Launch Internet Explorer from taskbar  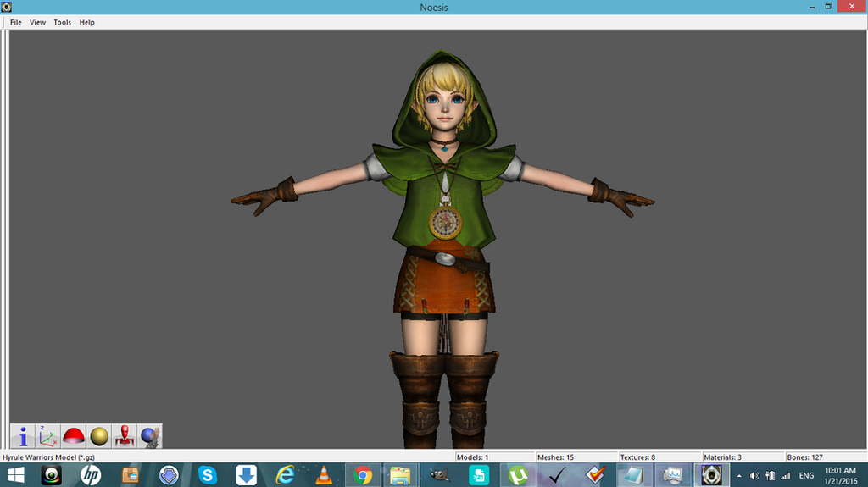285,475
